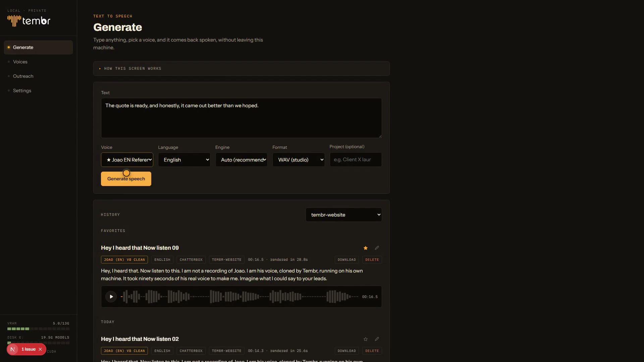Open the tembr-website history filter dropdown
This screenshot has width=644, height=362.
pyautogui.click(x=343, y=215)
